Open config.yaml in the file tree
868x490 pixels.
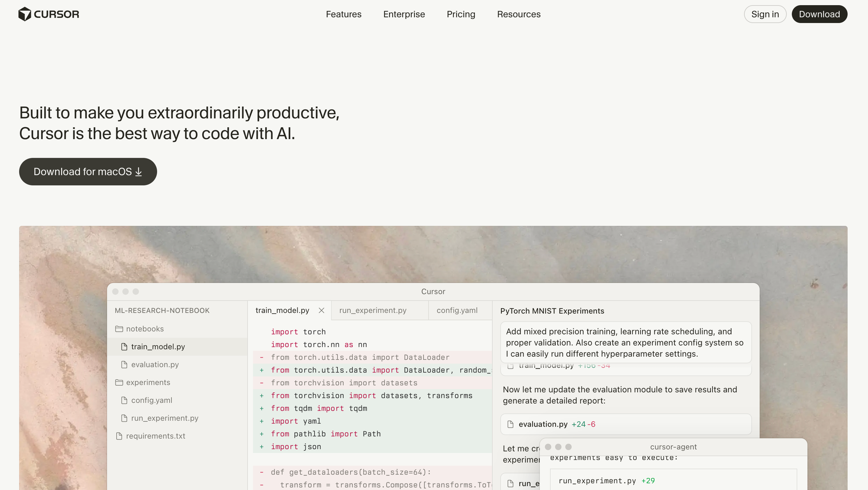pyautogui.click(x=152, y=400)
